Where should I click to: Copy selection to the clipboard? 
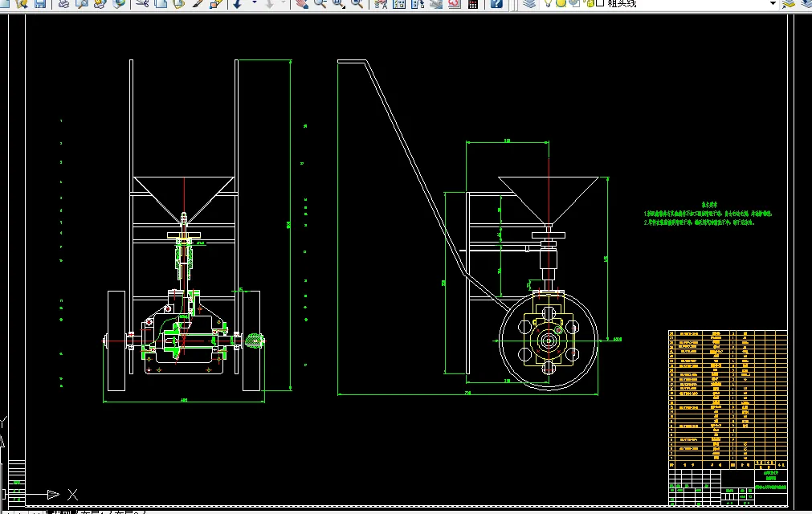(x=161, y=3)
